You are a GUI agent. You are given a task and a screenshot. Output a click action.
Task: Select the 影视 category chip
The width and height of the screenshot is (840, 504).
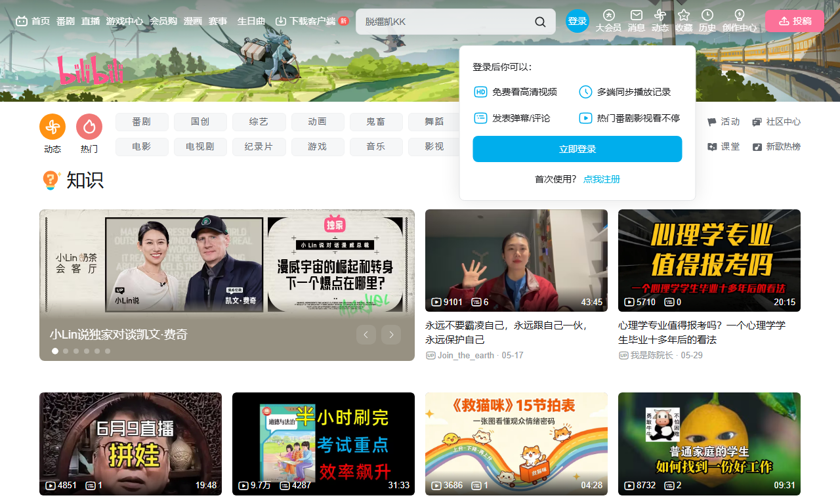pyautogui.click(x=434, y=147)
